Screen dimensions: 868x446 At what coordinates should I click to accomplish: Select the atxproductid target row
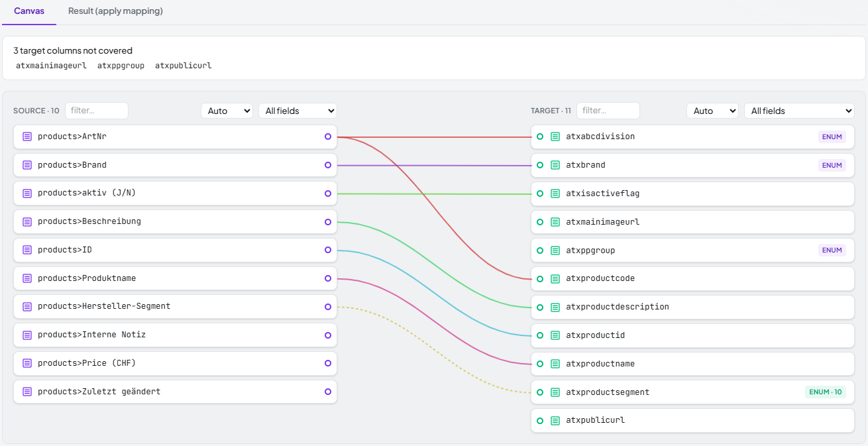click(x=692, y=335)
